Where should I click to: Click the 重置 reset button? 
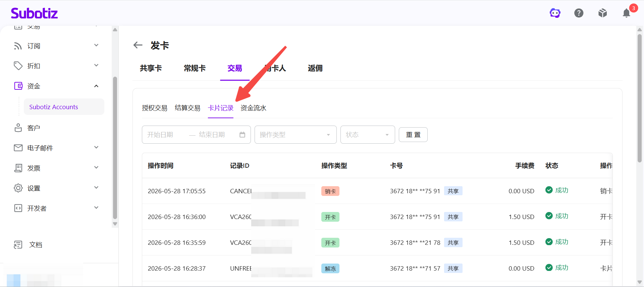pyautogui.click(x=413, y=135)
